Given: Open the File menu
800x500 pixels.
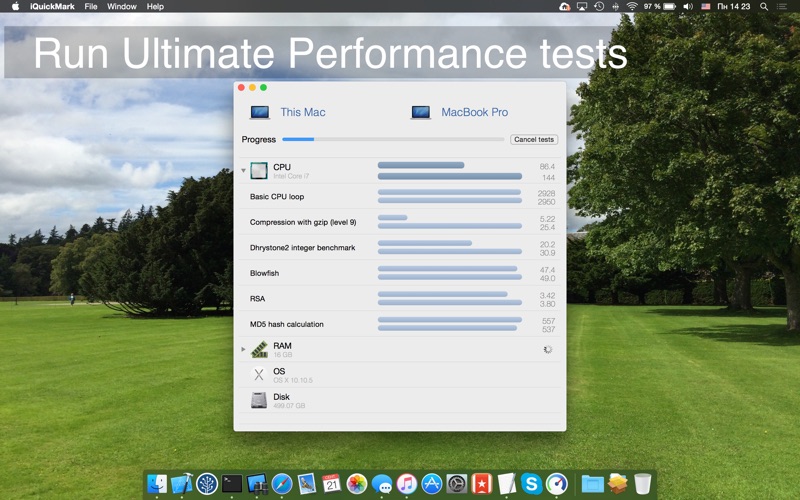Looking at the screenshot, I should pos(91,6).
